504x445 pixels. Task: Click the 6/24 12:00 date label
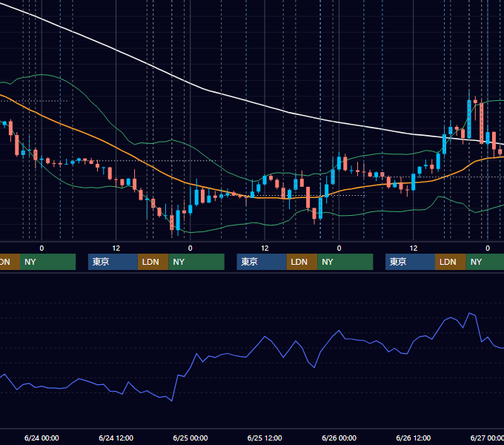tap(116, 438)
